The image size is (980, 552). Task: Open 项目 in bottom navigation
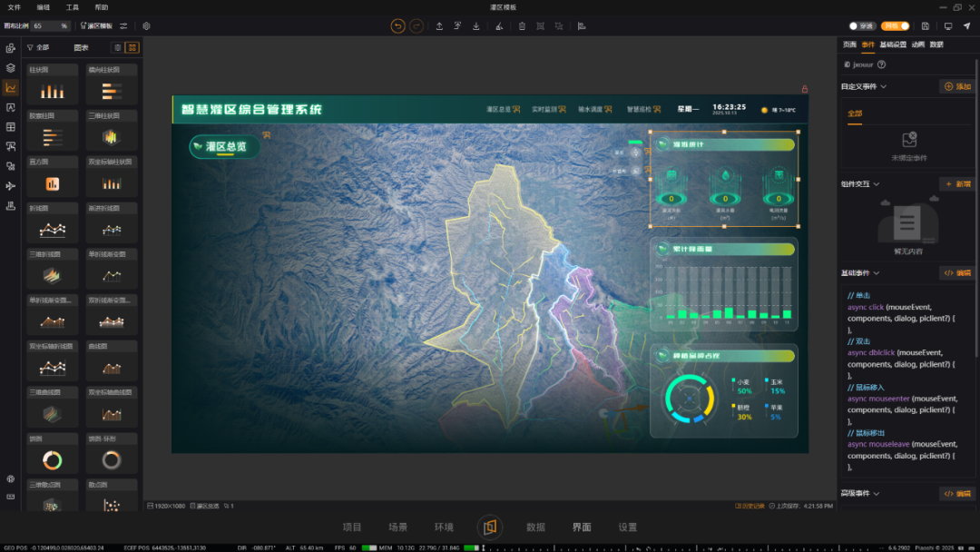[352, 527]
